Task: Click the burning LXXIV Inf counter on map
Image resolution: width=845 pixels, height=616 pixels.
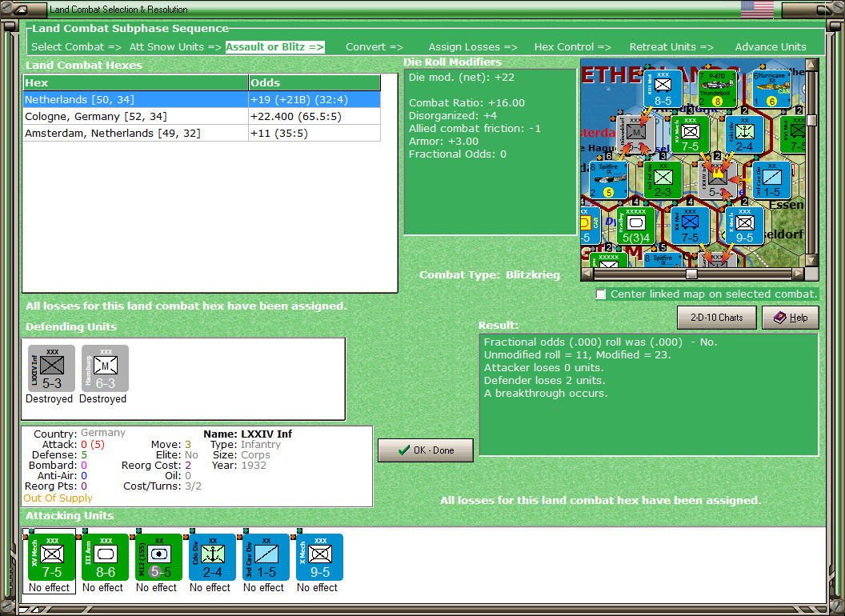Action: point(718,180)
